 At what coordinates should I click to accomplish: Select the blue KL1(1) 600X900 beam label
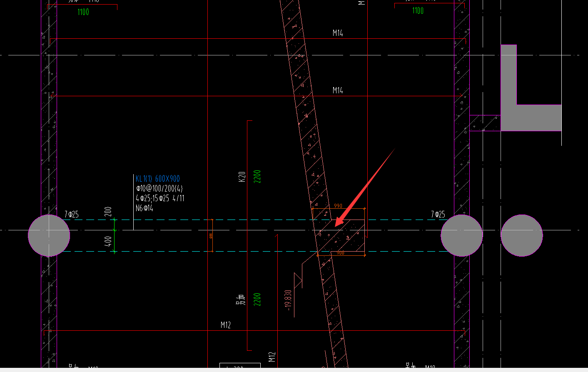tap(158, 179)
